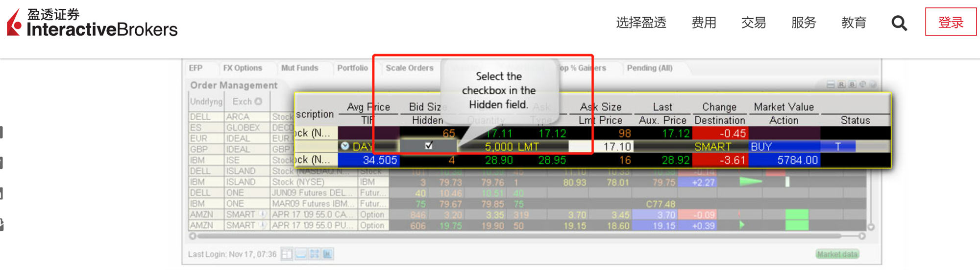Click the B icon in Order Management toolbar
Image resolution: width=980 pixels, height=270 pixels.
pos(852,84)
